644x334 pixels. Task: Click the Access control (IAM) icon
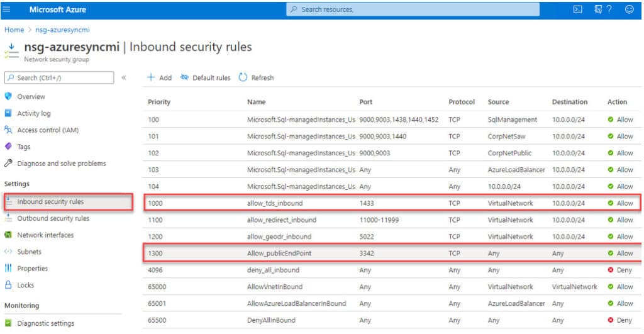click(x=8, y=130)
